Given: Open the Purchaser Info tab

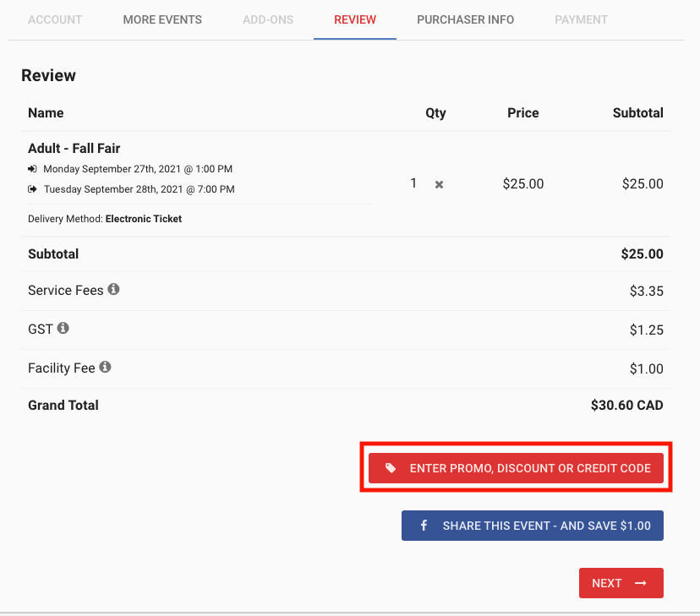Looking at the screenshot, I should (465, 19).
